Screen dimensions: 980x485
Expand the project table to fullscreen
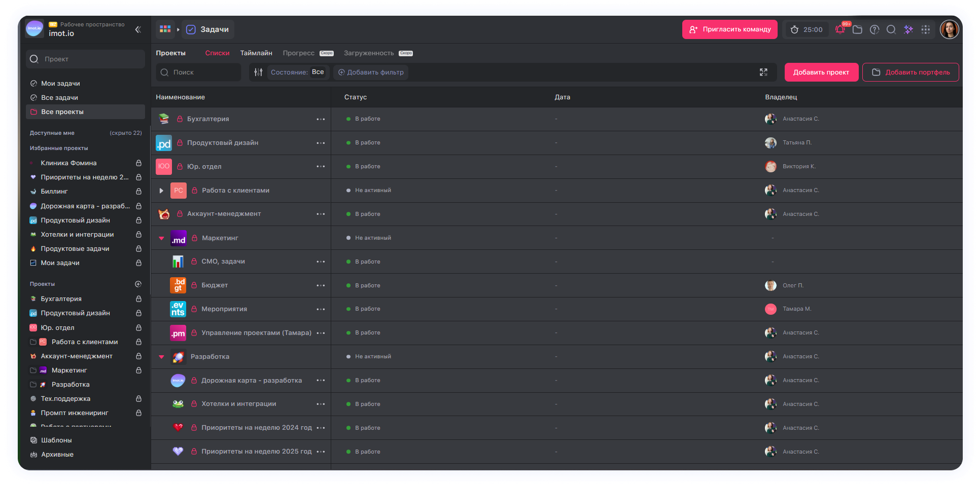(763, 72)
